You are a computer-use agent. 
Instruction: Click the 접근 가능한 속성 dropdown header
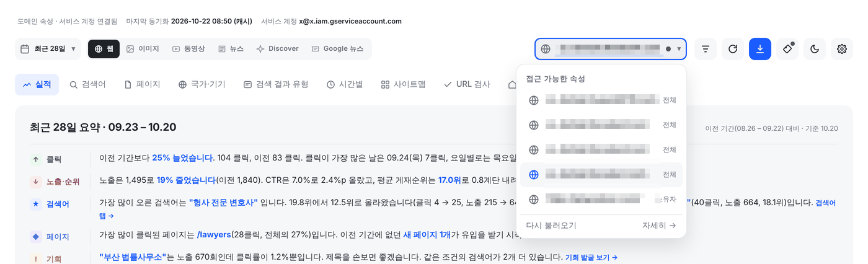pyautogui.click(x=556, y=79)
